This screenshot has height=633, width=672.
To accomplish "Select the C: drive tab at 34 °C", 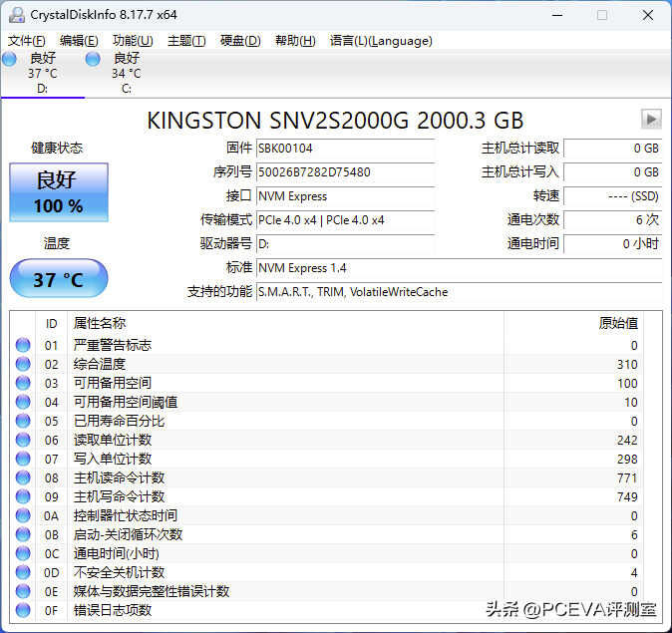I will pos(127,74).
